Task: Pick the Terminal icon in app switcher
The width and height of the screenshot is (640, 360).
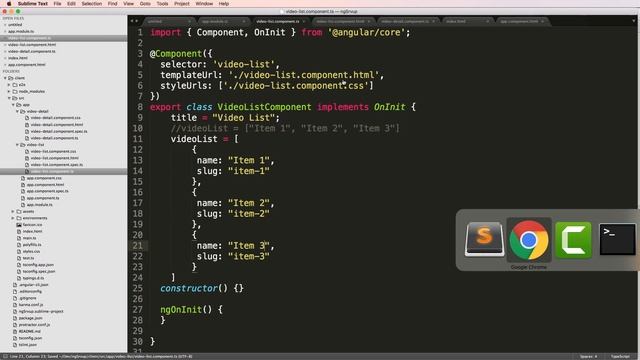Action: (617, 240)
